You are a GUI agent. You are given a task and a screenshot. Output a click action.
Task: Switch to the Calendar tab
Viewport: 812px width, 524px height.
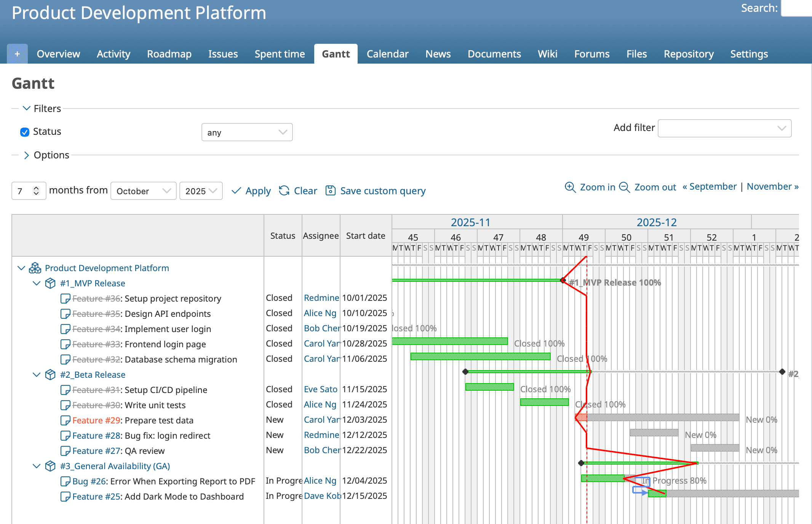(x=387, y=54)
